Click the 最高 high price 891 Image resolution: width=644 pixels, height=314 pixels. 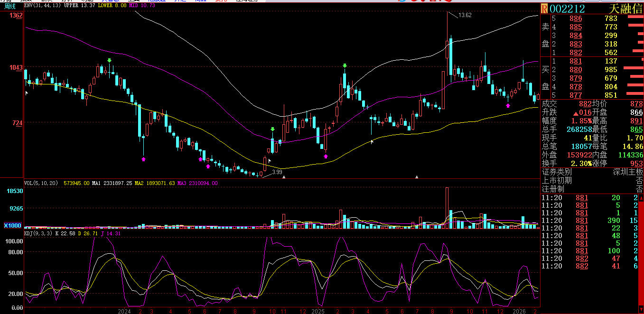[636, 121]
